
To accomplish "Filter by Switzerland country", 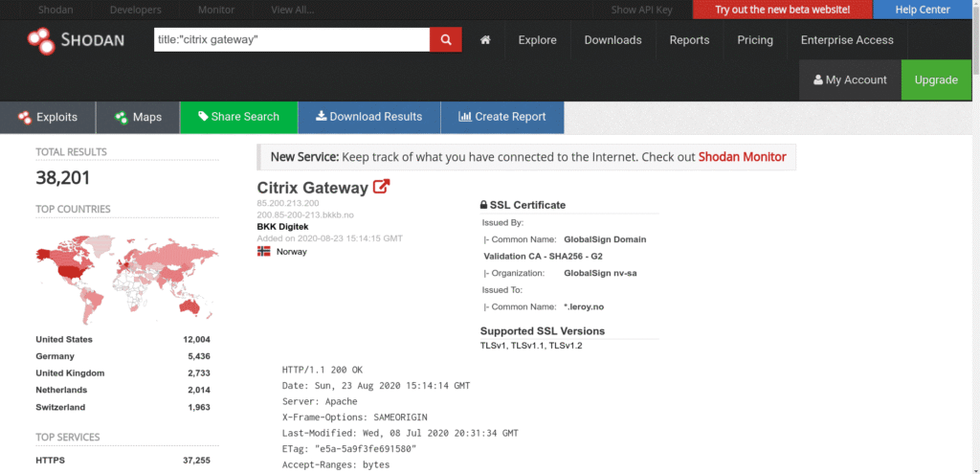I will pos(60,407).
